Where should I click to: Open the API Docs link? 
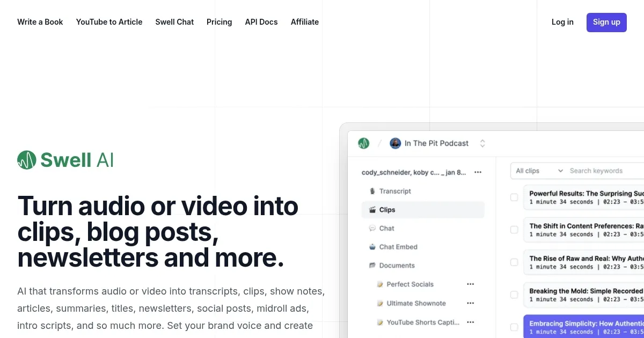click(x=261, y=22)
